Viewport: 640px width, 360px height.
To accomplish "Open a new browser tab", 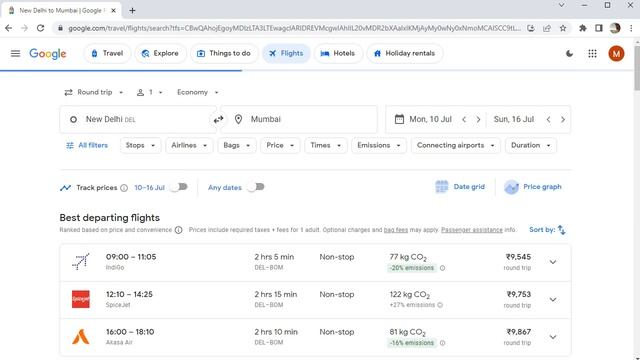I will (x=132, y=11).
